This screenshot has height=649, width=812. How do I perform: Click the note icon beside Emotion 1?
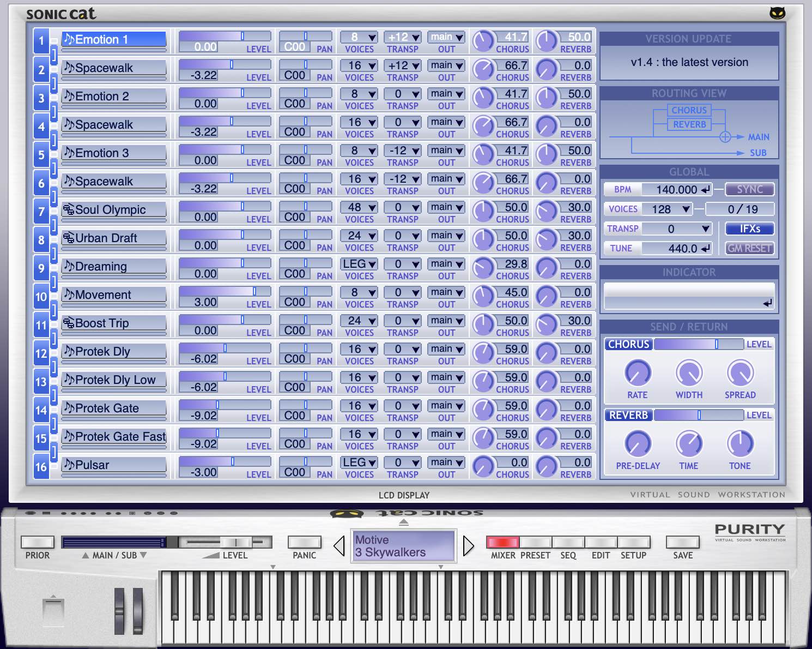point(70,39)
